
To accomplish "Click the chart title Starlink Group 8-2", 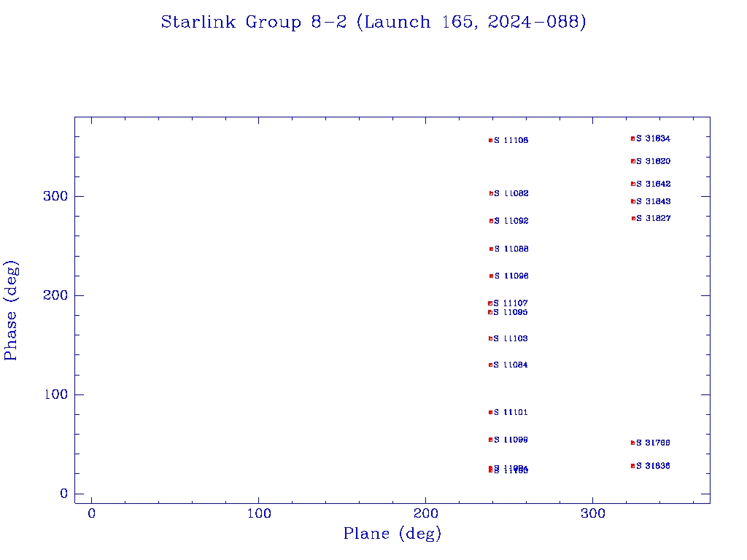I will (x=373, y=23).
